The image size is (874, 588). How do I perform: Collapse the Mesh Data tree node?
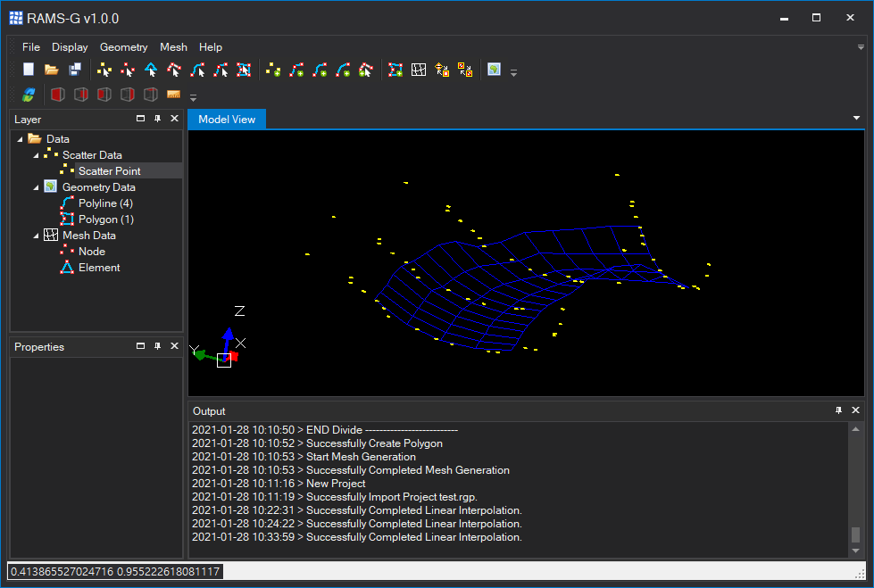(36, 236)
